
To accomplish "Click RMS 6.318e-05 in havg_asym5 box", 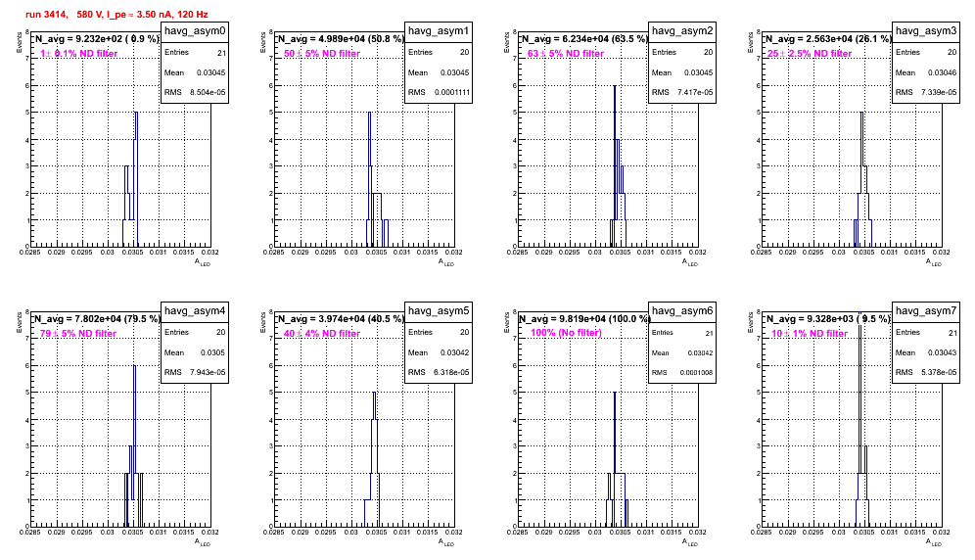I will pyautogui.click(x=439, y=372).
